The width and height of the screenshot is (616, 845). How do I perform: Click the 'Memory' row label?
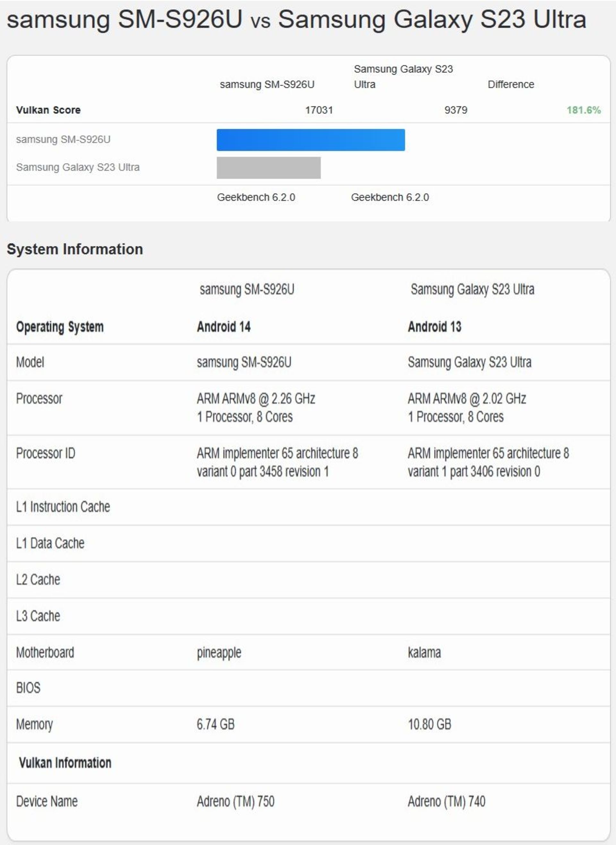(34, 725)
